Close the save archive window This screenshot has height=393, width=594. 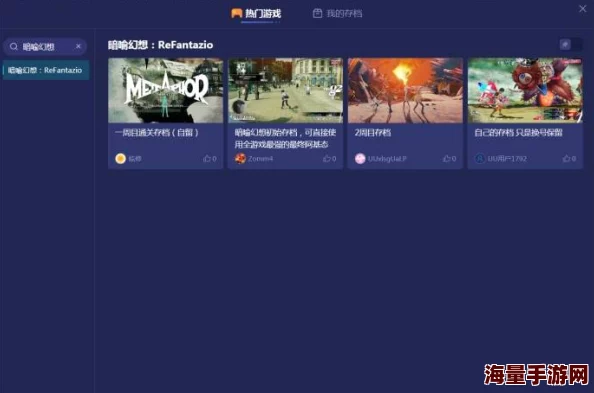pyautogui.click(x=582, y=8)
